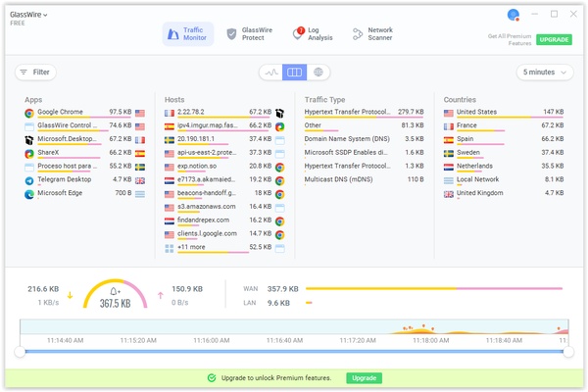Image resolution: width=588 pixels, height=392 pixels.
Task: Click the Local Network icon in Countries
Action: point(449,180)
